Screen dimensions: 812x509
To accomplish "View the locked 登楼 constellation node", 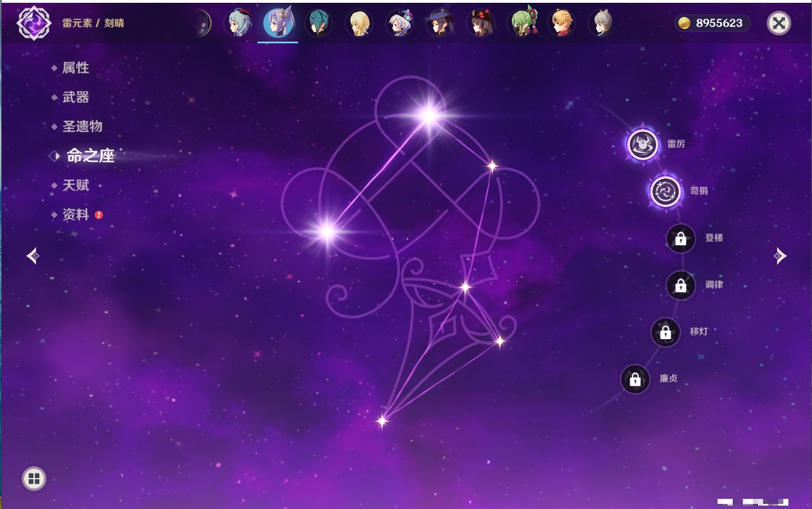I will (x=680, y=238).
